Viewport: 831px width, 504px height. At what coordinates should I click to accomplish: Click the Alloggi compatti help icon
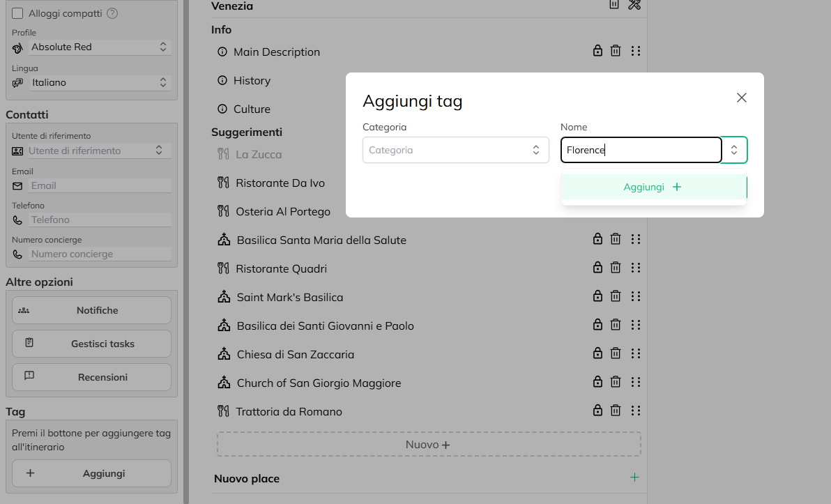(x=112, y=13)
